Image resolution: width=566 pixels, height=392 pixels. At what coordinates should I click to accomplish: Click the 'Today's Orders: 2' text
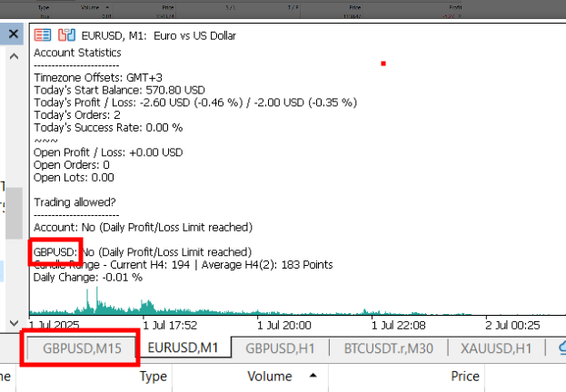(77, 115)
